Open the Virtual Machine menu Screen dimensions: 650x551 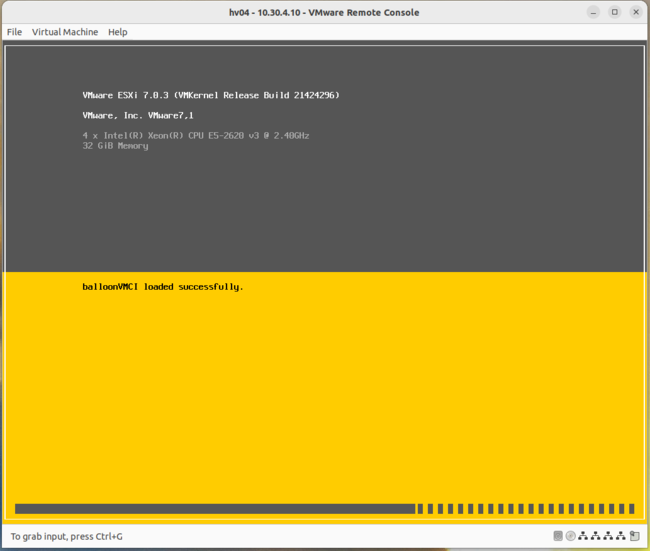65,32
